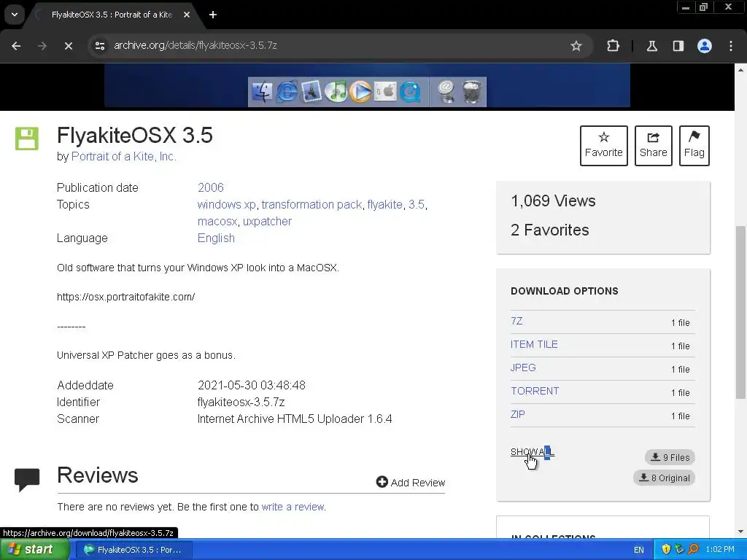Screen dimensions: 747x560
Task: Click the EN language indicator
Action: click(638, 550)
